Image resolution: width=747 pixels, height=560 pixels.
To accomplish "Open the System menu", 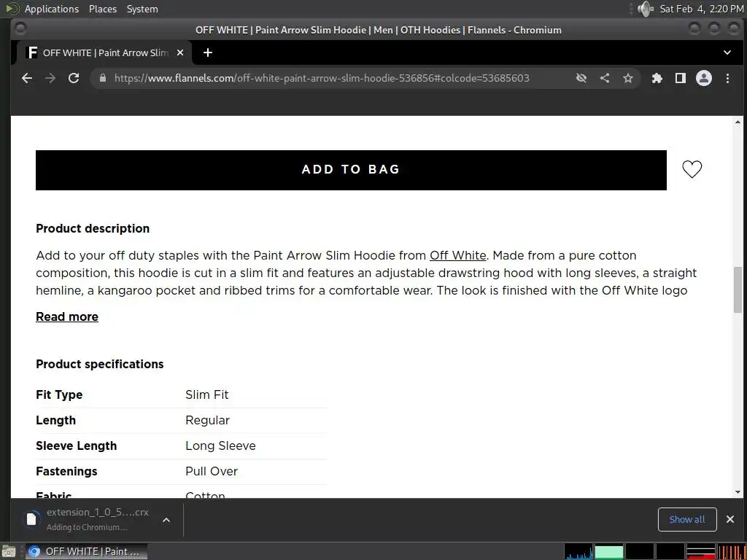I will pyautogui.click(x=142, y=9).
